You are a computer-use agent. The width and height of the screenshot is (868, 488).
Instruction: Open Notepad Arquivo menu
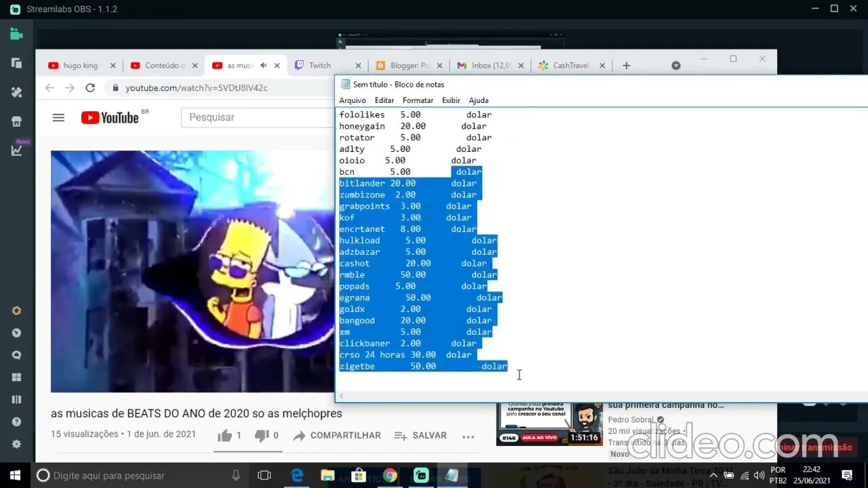[x=353, y=100]
